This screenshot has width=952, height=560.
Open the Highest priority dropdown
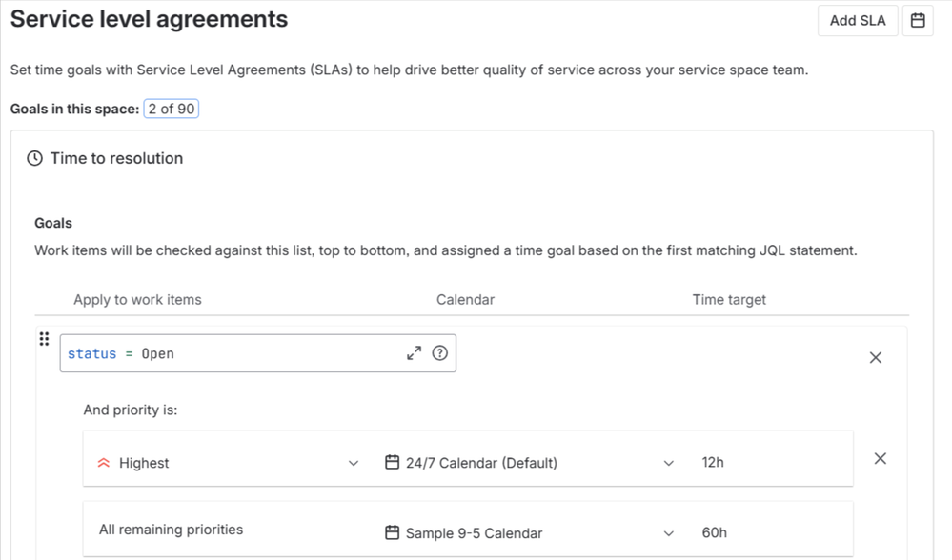[354, 463]
